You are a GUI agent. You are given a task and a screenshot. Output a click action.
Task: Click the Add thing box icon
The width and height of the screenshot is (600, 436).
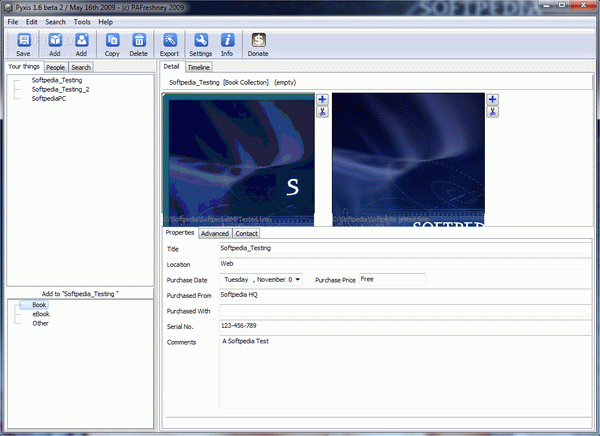tap(55, 40)
